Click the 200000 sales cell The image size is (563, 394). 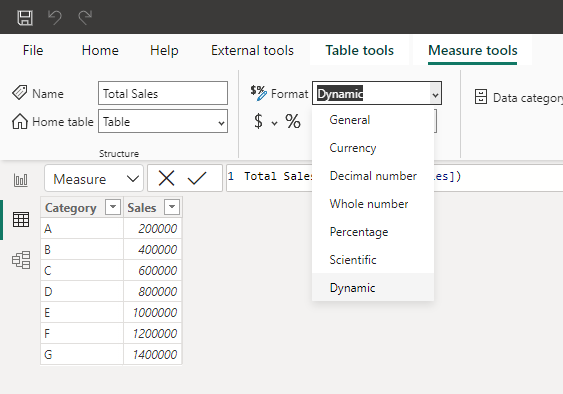(153, 228)
